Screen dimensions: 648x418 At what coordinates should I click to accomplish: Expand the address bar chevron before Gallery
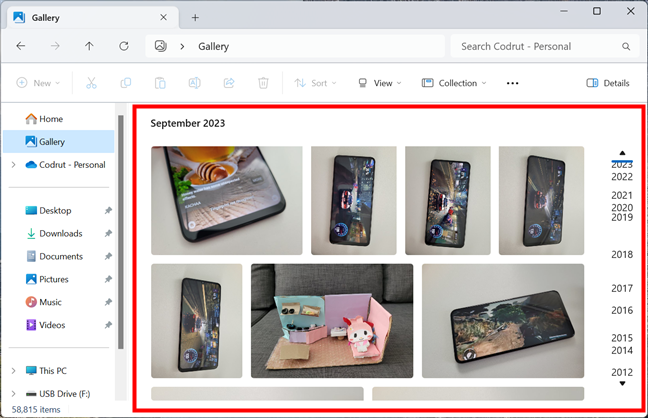pyautogui.click(x=182, y=46)
